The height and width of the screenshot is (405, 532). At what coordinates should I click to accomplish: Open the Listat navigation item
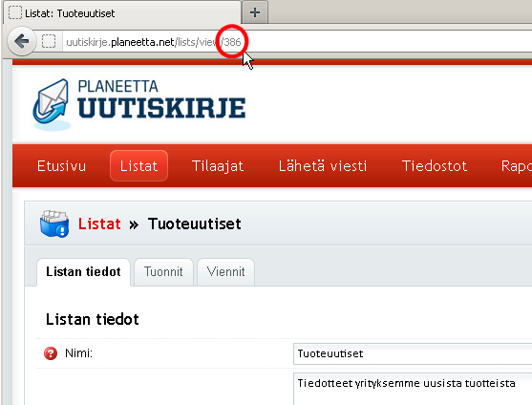[138, 166]
